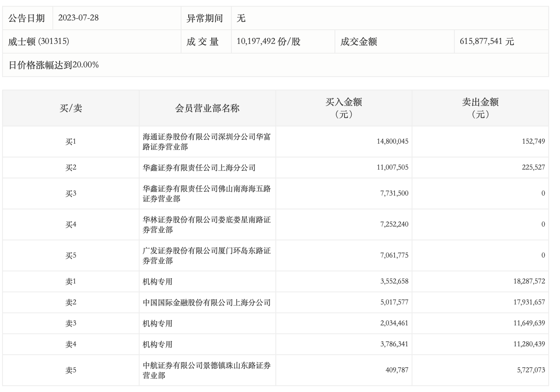Click the 买/卖 column header
This screenshot has width=560, height=392.
(71, 108)
